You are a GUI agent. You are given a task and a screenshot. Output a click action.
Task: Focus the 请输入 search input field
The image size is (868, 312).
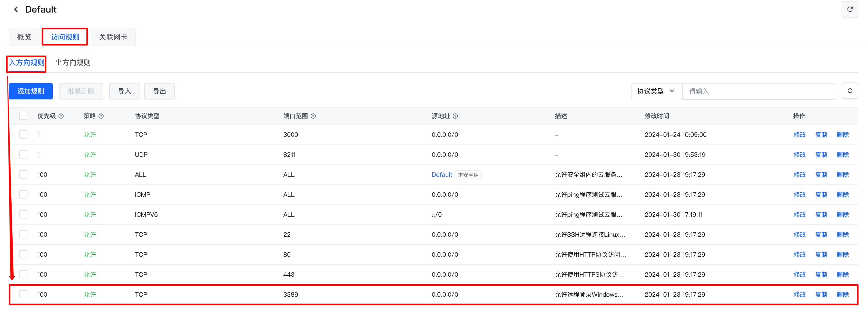tap(758, 91)
